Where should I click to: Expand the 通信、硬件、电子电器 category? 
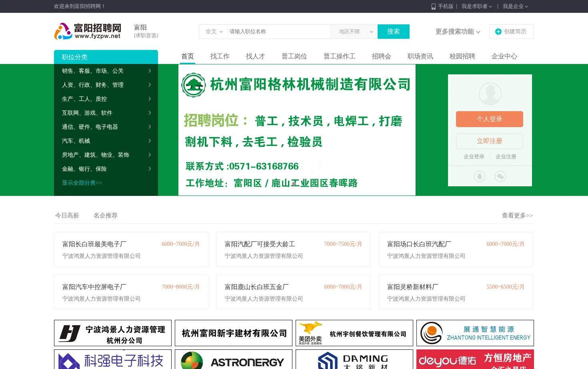[106, 127]
